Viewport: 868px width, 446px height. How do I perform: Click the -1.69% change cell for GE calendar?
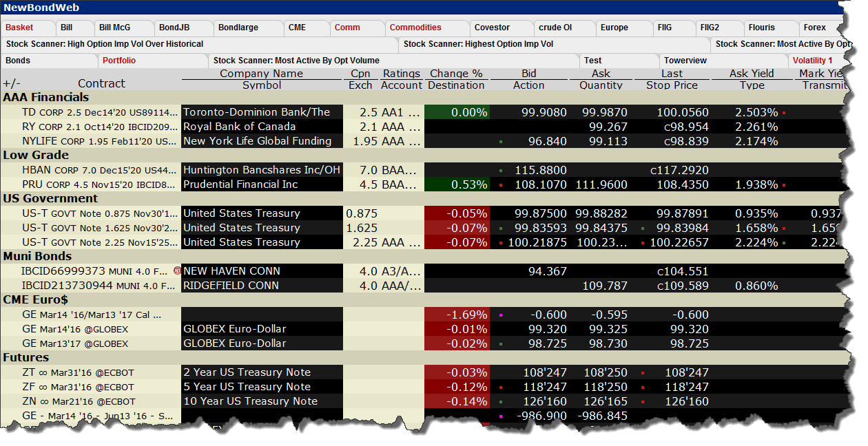pos(457,315)
